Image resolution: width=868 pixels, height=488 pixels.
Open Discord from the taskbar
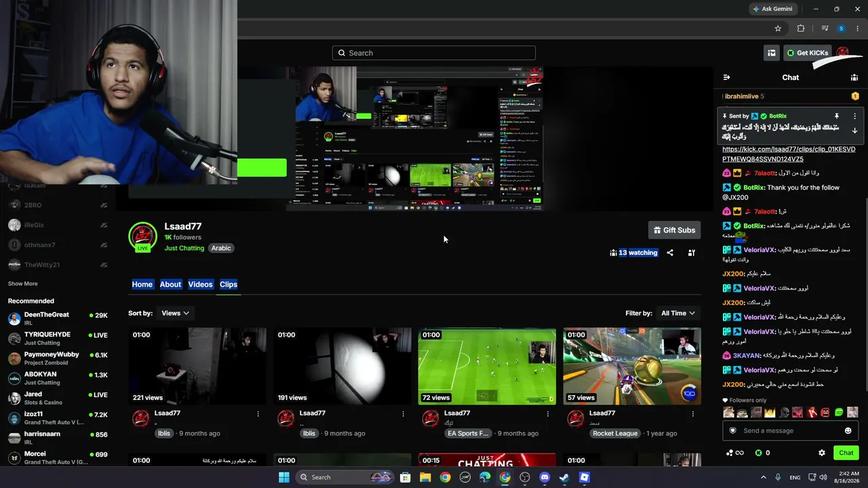[545, 477]
